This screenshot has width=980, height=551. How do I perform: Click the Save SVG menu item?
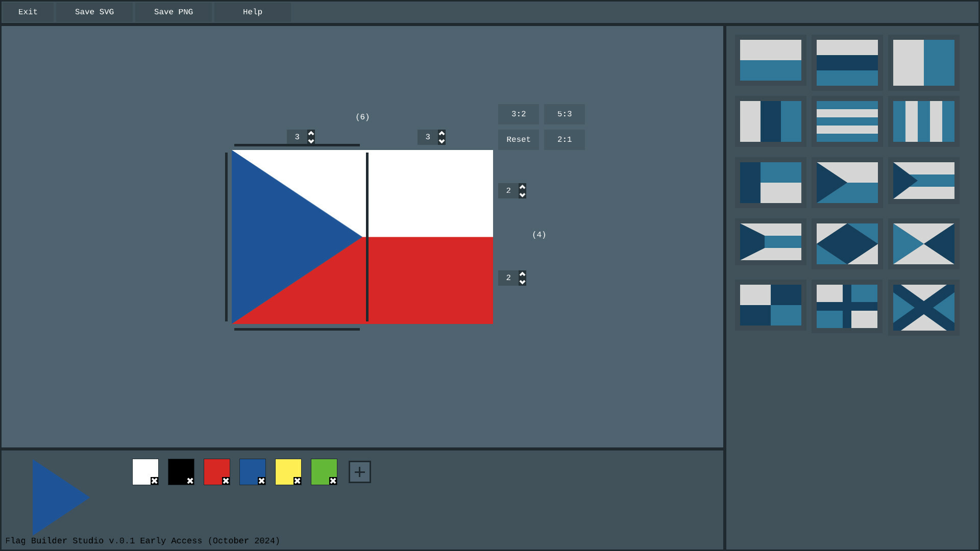94,12
